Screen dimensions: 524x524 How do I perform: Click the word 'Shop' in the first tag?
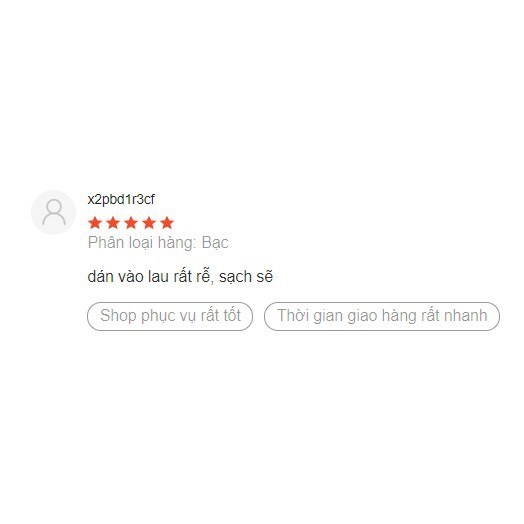pos(118,315)
